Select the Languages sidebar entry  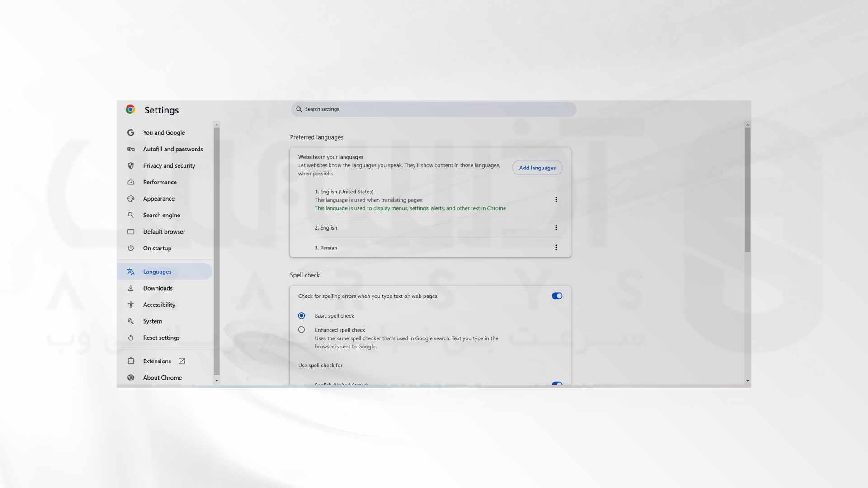click(165, 272)
